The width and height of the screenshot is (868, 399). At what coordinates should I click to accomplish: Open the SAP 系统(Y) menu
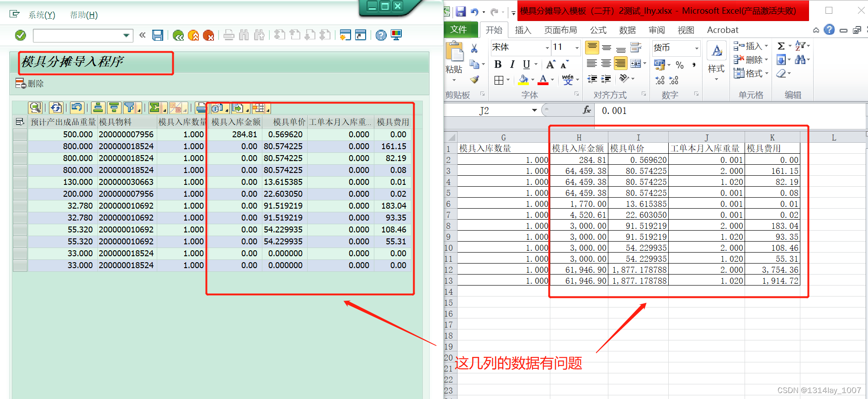point(42,15)
